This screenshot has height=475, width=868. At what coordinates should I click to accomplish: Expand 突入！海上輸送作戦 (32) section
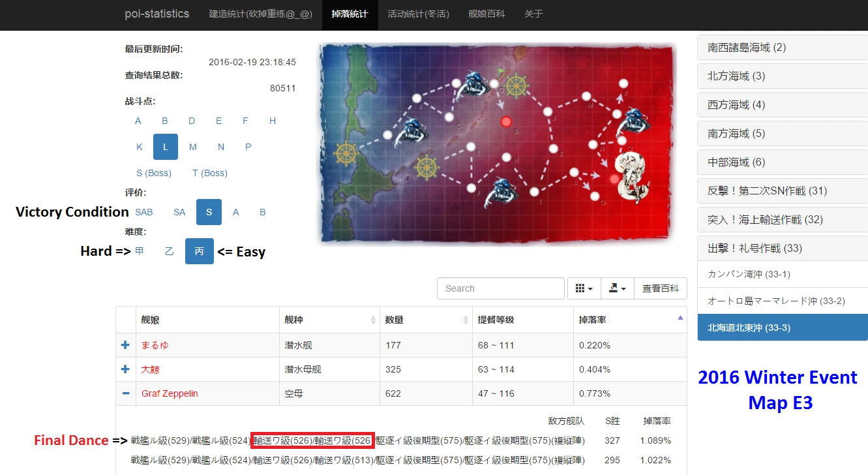pyautogui.click(x=783, y=220)
